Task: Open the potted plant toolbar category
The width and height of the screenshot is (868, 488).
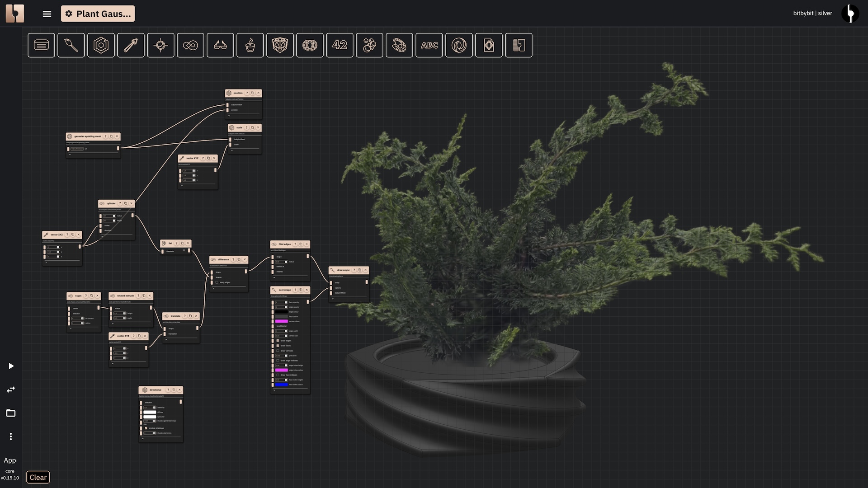Action: (250, 45)
